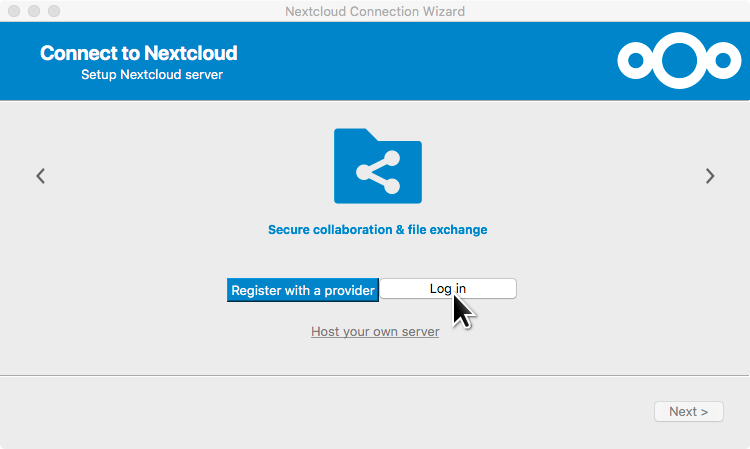The width and height of the screenshot is (750, 449).
Task: Advance slideshow using right chevron arrow
Action: tap(710, 176)
